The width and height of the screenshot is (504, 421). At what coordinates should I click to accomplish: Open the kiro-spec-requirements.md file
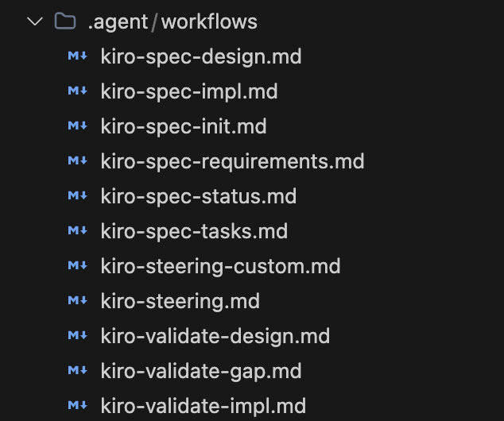[232, 161]
